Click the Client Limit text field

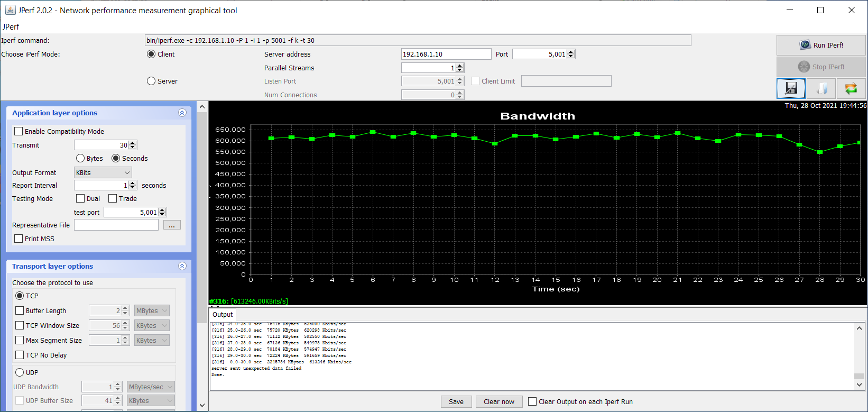[x=566, y=81]
